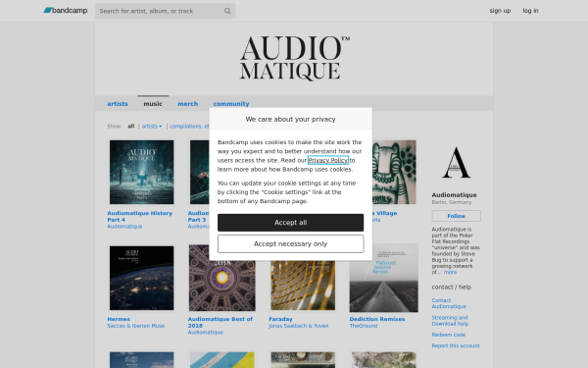The height and width of the screenshot is (368, 588).
Task: Open the log in link
Action: (x=530, y=11)
